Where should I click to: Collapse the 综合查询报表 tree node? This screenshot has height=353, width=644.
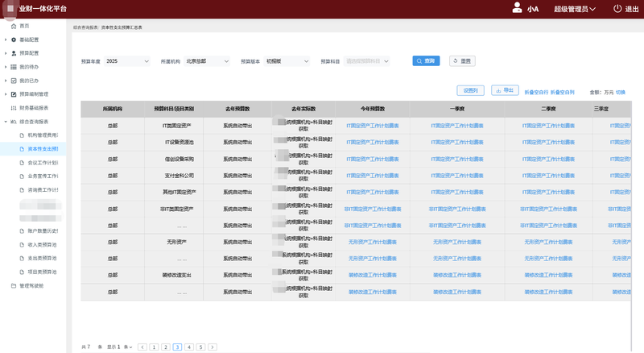(6, 121)
